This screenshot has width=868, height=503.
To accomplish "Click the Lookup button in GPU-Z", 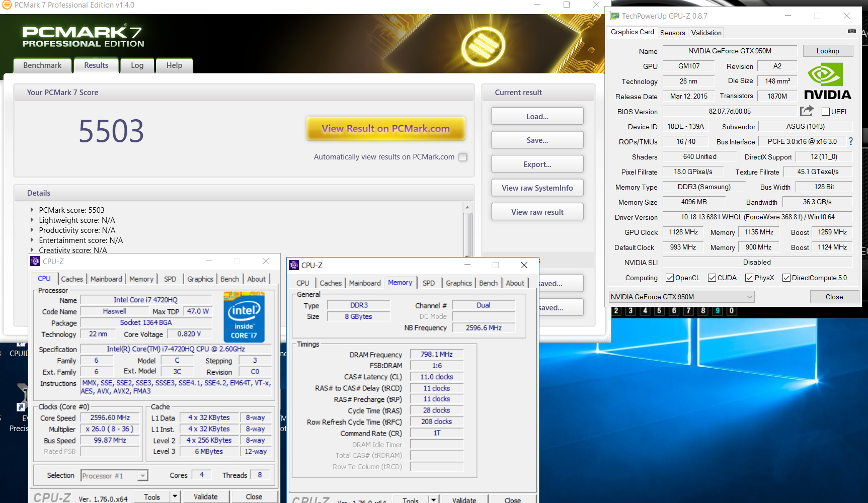I will 828,51.
